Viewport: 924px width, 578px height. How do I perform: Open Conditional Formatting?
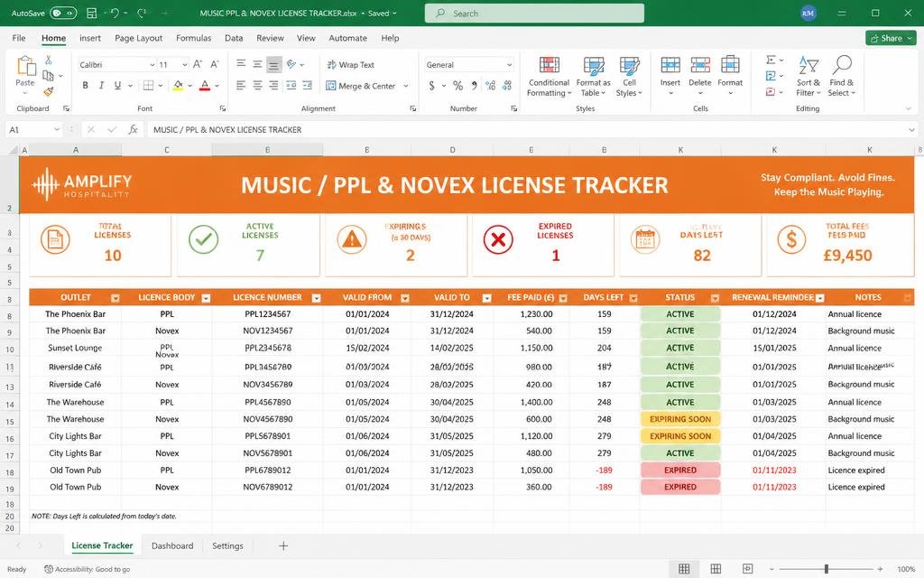pos(549,77)
